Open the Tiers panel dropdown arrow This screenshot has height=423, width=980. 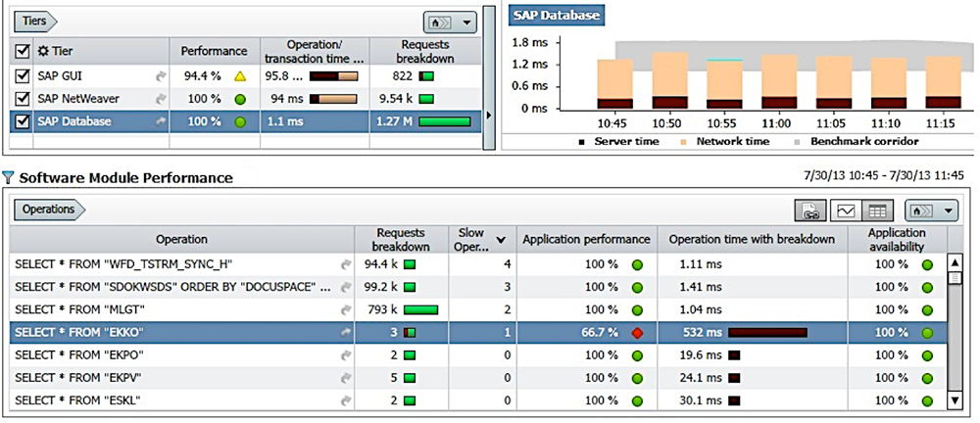coord(466,23)
